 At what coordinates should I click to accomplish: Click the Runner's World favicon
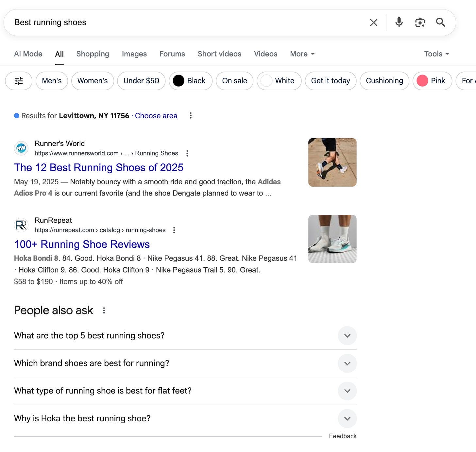21,148
